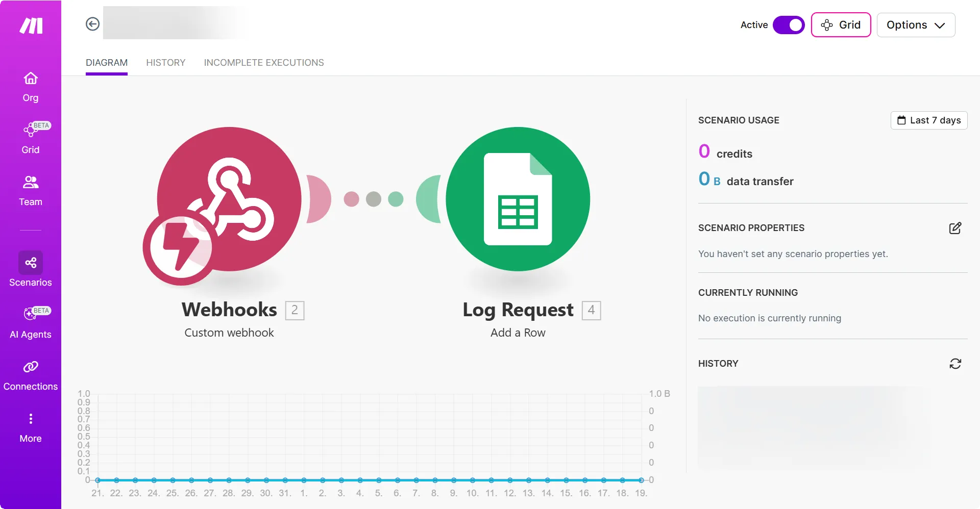Switch to the History tab
This screenshot has width=980, height=509.
(166, 63)
